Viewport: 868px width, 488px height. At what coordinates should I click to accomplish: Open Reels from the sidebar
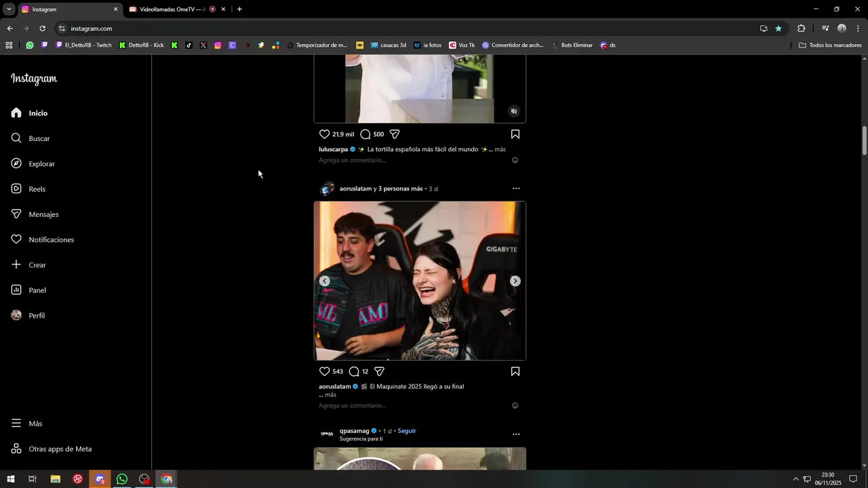[x=28, y=189]
